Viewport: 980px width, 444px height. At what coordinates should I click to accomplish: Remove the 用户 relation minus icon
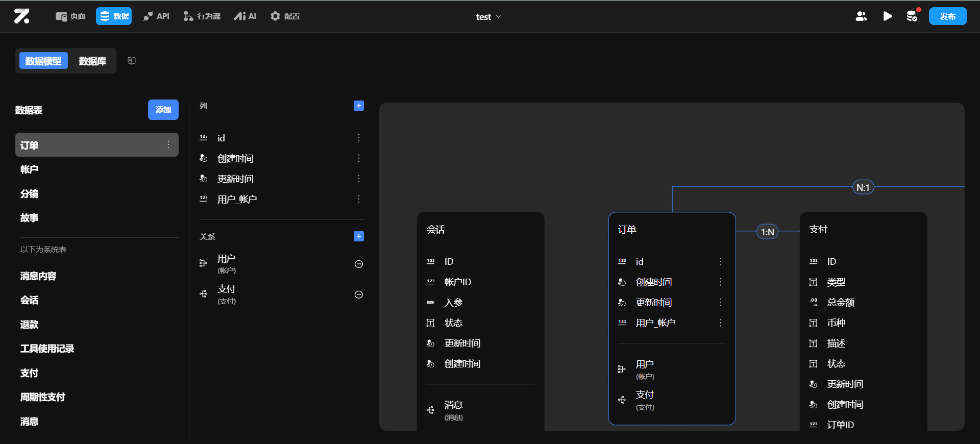359,264
